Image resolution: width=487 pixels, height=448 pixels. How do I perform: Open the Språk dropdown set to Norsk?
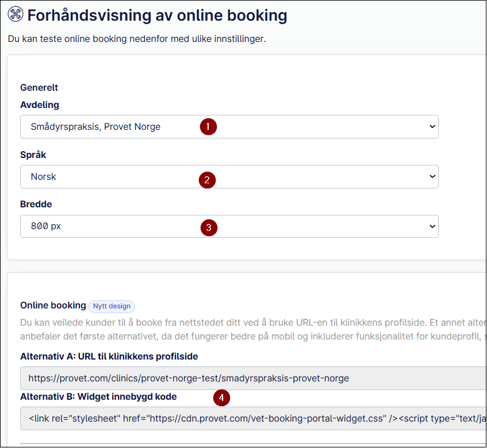click(x=229, y=176)
